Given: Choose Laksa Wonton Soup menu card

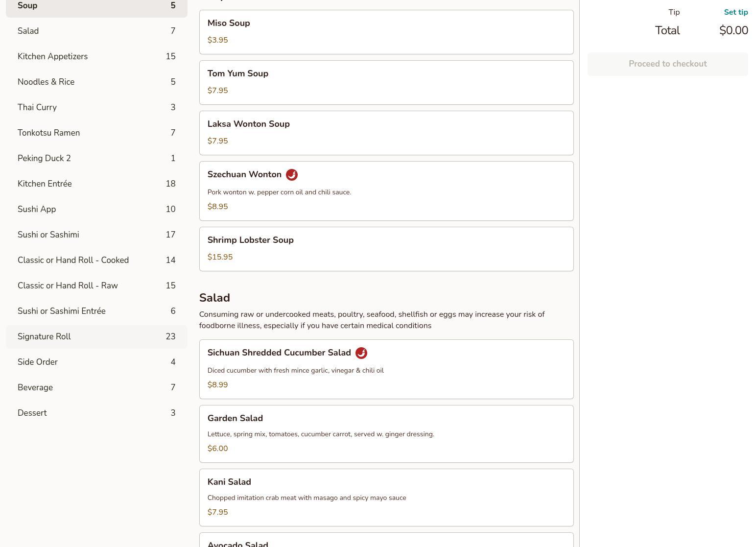Looking at the screenshot, I should (386, 133).
